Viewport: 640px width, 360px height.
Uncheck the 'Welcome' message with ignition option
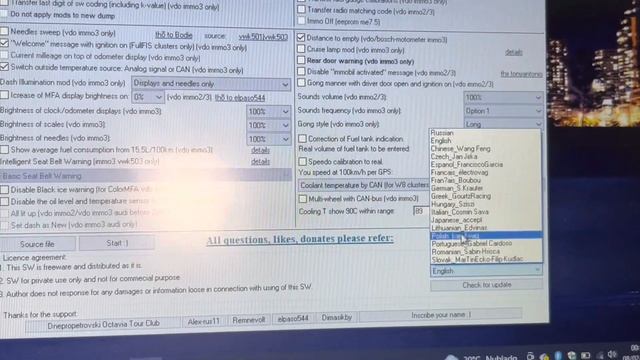[4, 43]
